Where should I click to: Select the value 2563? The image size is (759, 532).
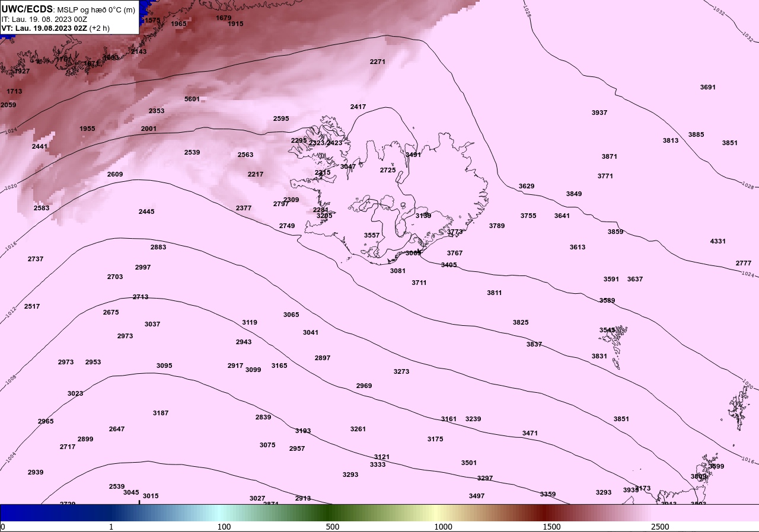245,155
